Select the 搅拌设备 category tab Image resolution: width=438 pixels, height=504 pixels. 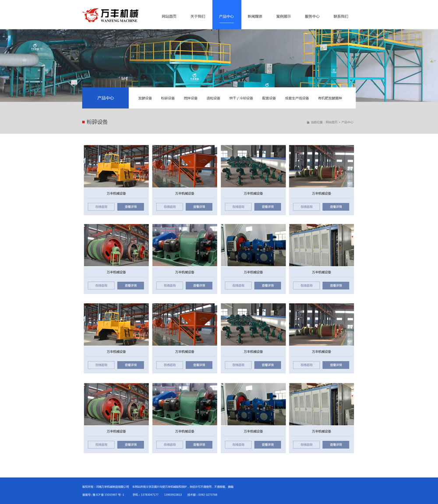(x=191, y=98)
